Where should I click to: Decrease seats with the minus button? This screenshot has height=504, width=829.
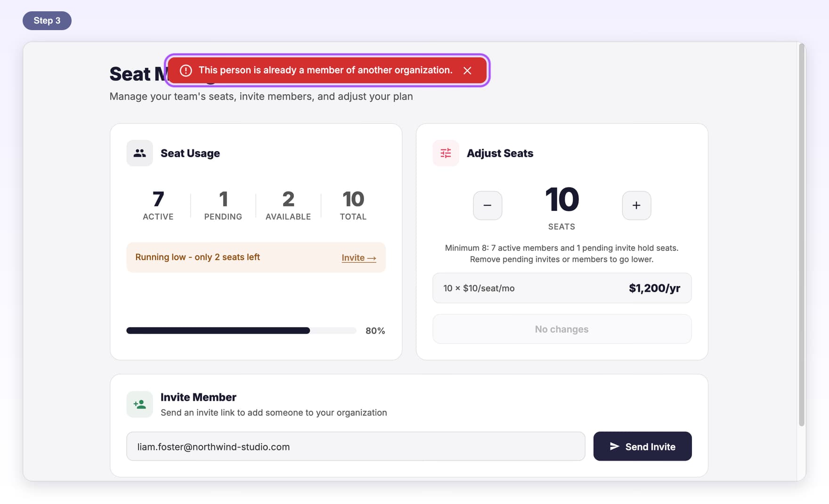pos(488,205)
